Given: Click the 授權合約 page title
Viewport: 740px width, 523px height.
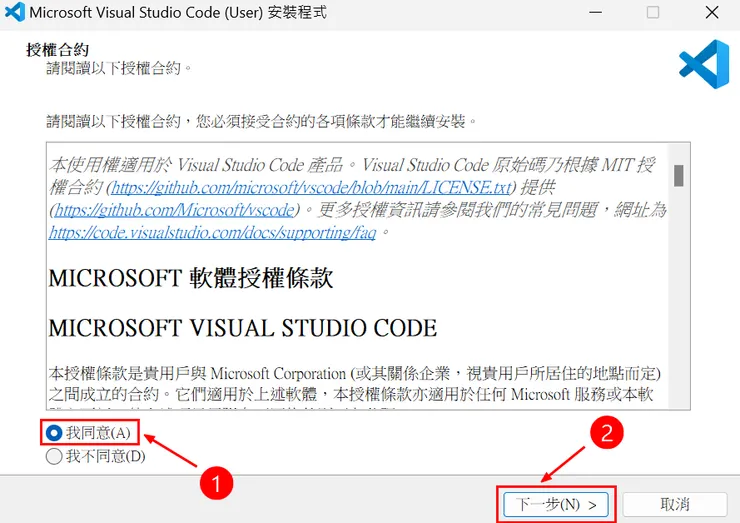Looking at the screenshot, I should tap(58, 50).
